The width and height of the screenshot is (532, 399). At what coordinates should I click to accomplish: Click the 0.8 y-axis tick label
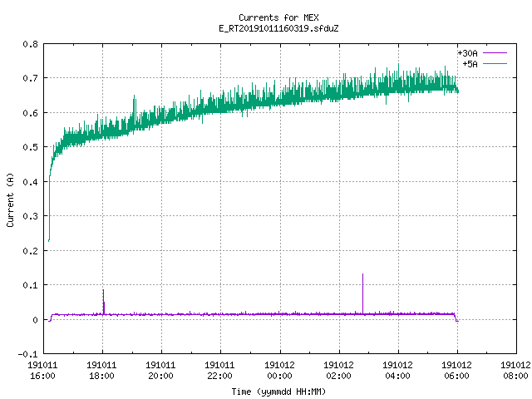(30, 44)
